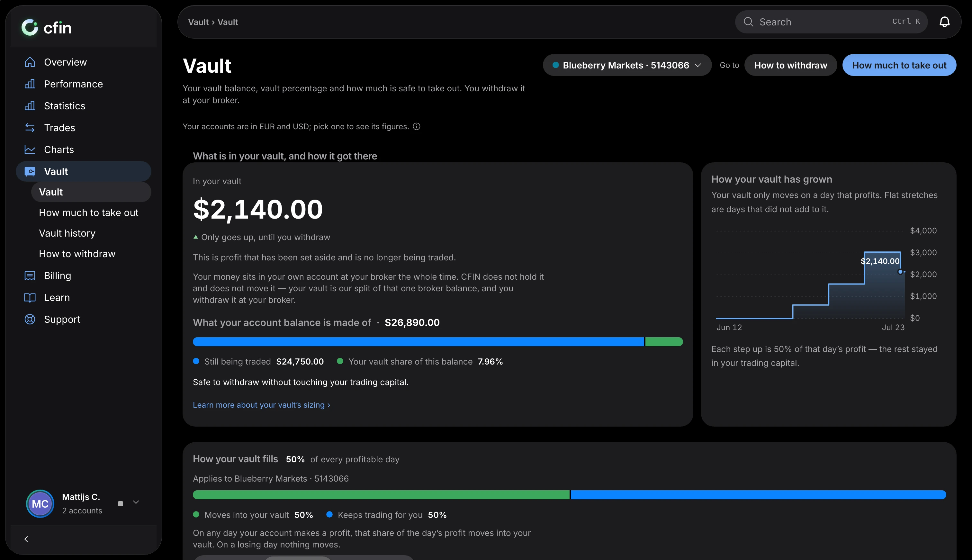
Task: Click the cfin logo
Action: [46, 27]
